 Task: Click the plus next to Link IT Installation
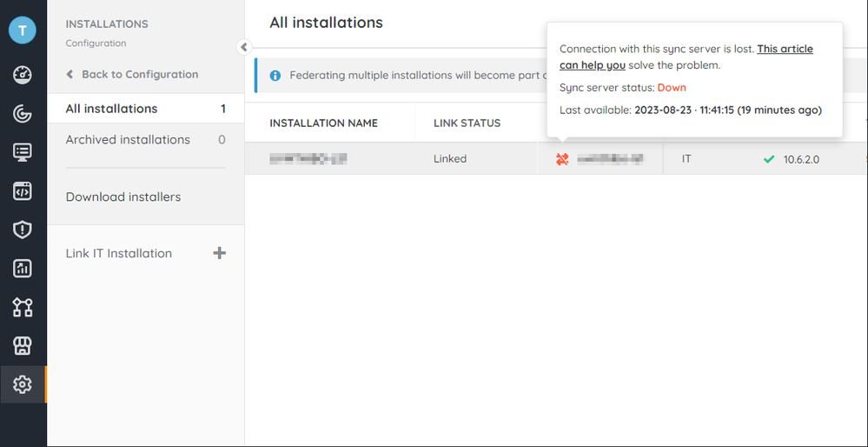[219, 253]
